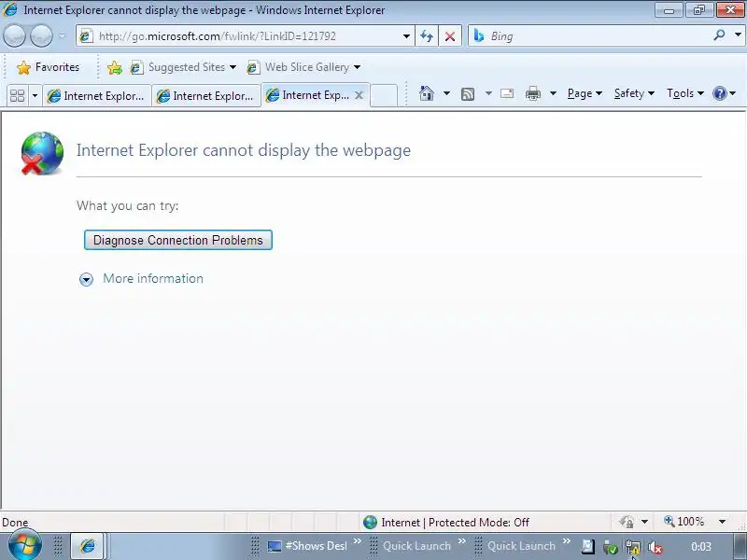This screenshot has height=560, width=747.
Task: Click the Home page icon
Action: (427, 93)
